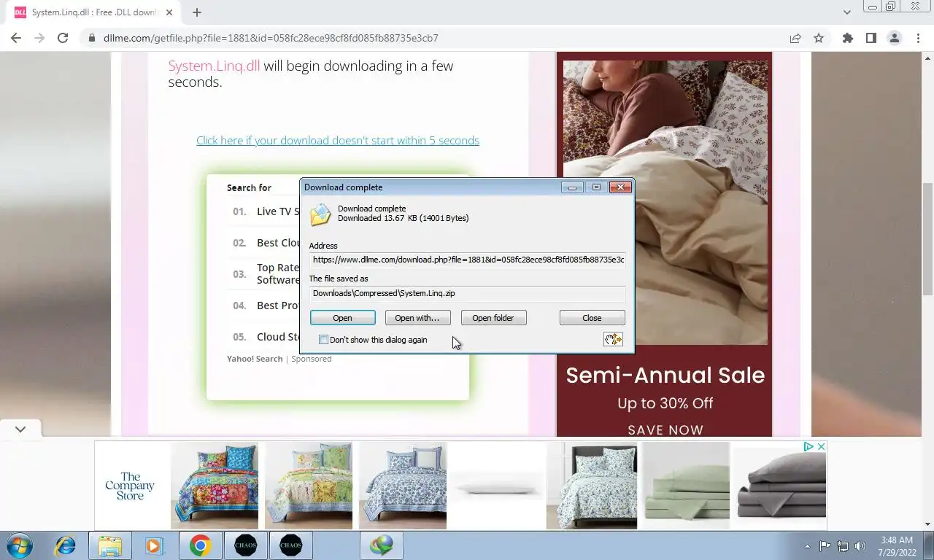This screenshot has width=934, height=560.
Task: Open Internet Download Manager taskbar icon
Action: coord(381,545)
